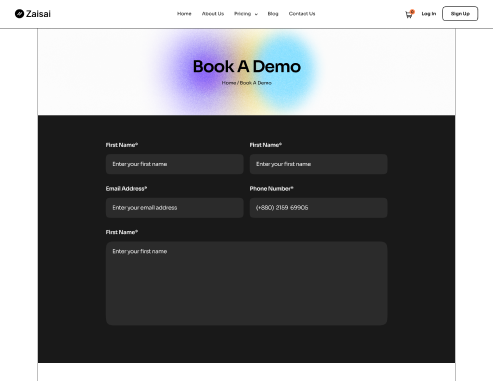Follow the Home breadcrumb link

click(x=229, y=83)
